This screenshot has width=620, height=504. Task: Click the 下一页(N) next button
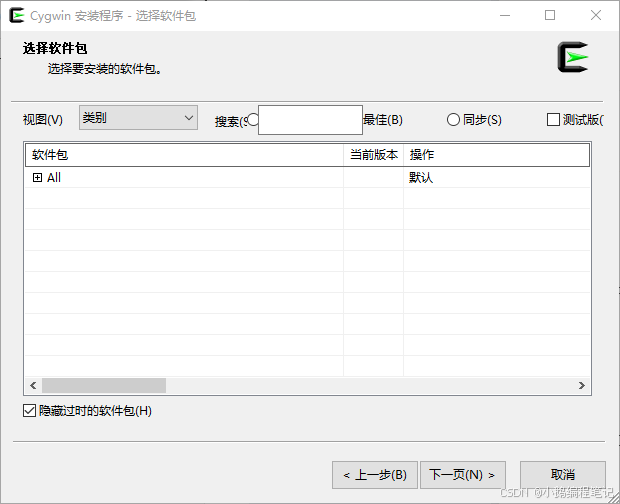coord(463,475)
